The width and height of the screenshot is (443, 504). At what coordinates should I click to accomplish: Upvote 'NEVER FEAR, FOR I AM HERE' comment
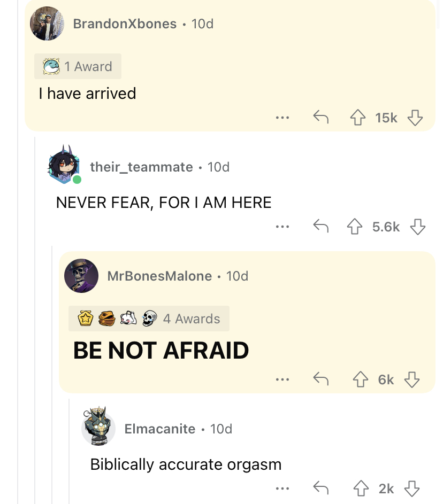(x=355, y=227)
